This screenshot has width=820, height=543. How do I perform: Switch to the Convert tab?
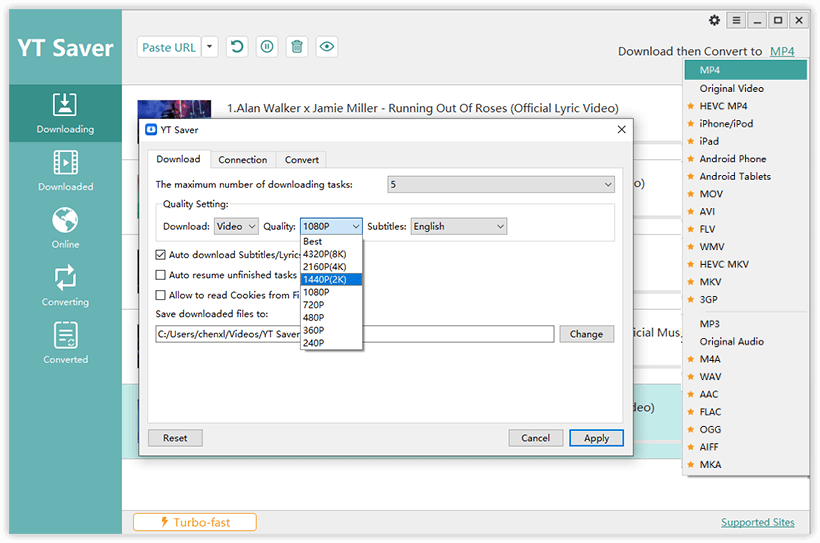(302, 160)
